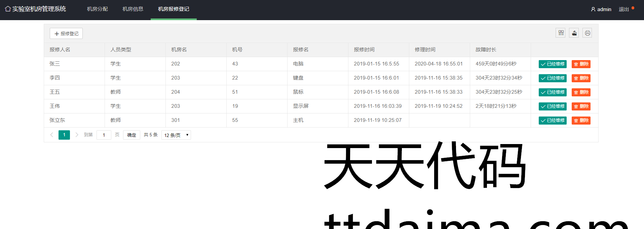Open the 机房信息 tab

tap(133, 9)
